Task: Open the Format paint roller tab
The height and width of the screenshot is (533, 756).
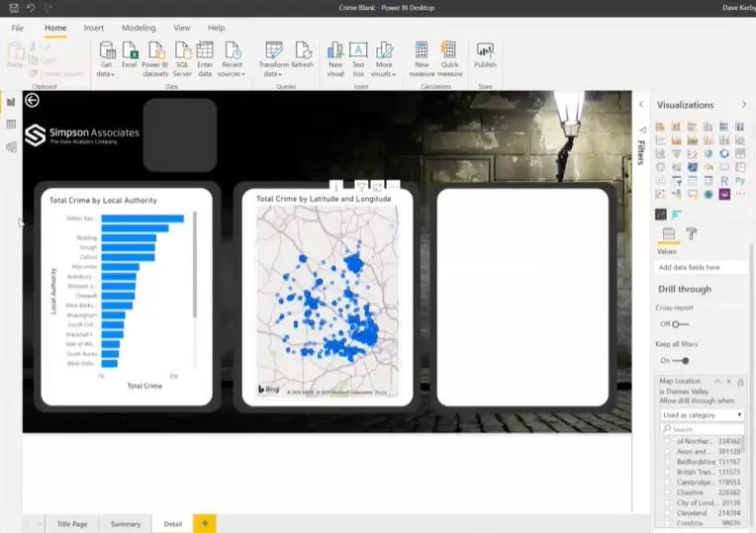Action: (692, 234)
